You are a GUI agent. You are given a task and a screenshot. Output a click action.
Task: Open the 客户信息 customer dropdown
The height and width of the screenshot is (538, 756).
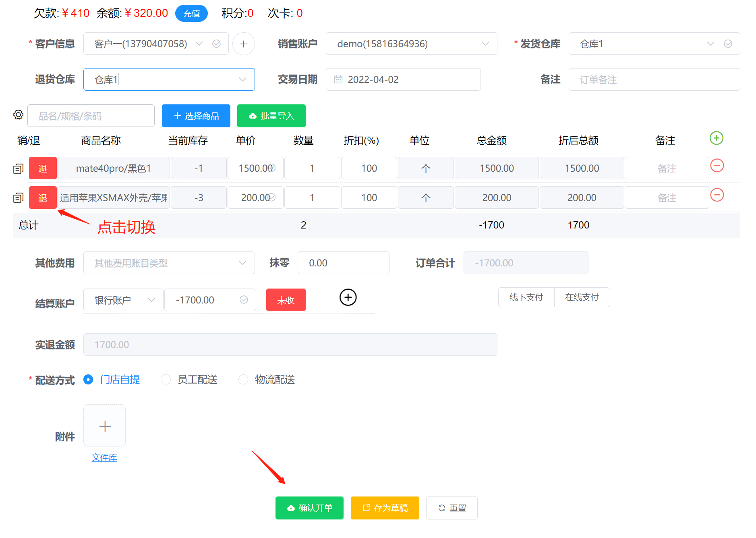click(156, 44)
